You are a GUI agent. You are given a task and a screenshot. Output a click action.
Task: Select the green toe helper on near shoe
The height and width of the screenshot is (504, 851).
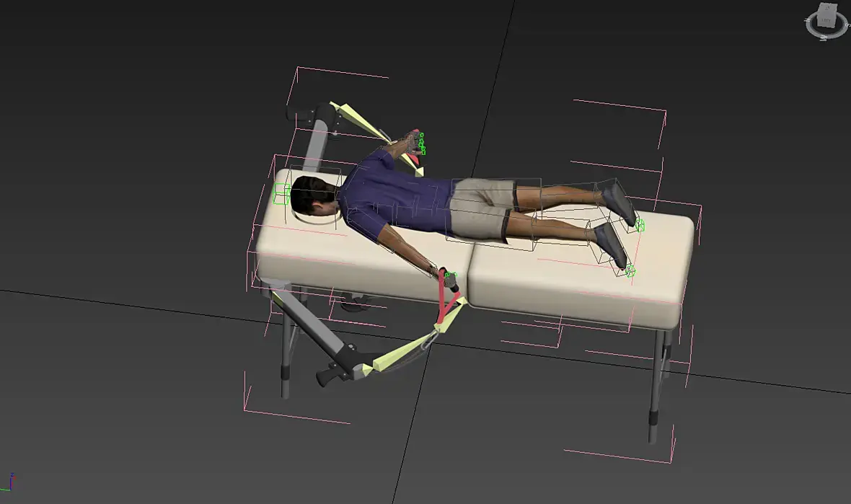tap(630, 270)
